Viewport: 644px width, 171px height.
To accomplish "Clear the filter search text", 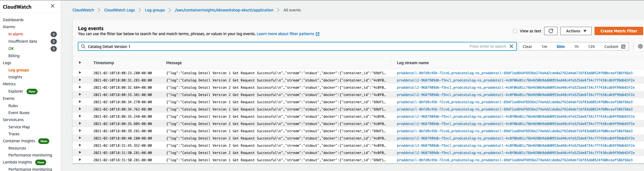I will tap(511, 46).
